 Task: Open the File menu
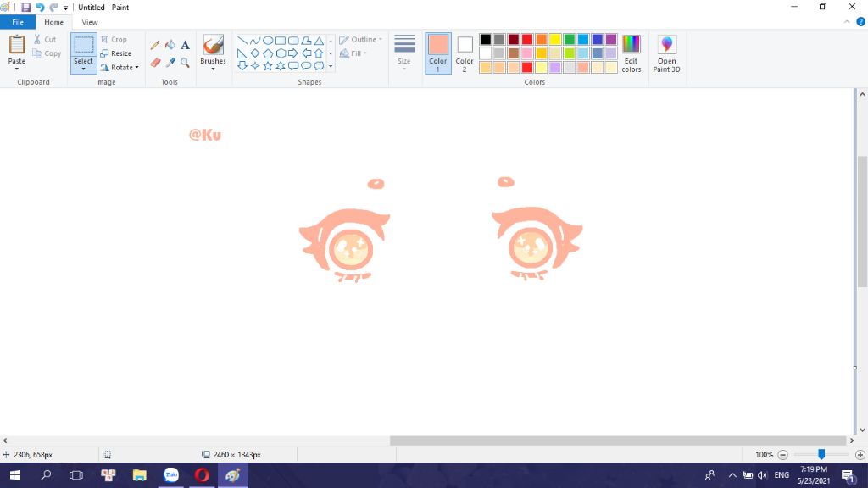18,22
